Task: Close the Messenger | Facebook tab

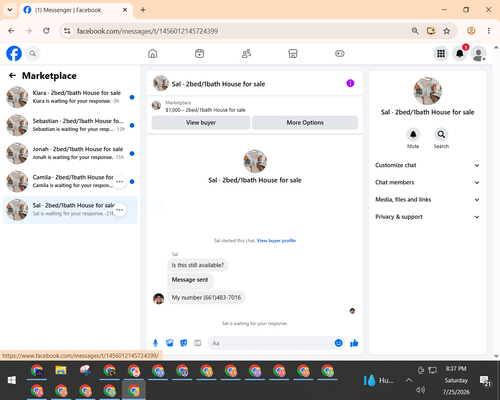Action: (x=125, y=10)
